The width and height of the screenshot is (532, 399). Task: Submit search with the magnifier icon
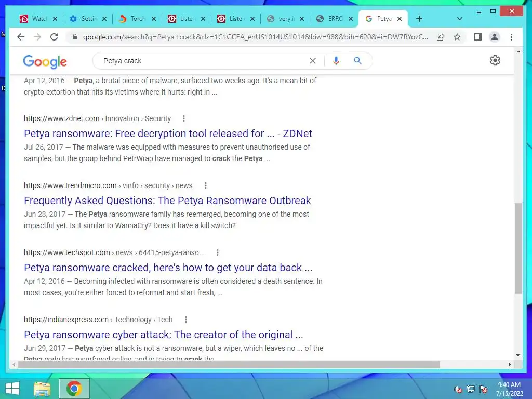357,61
